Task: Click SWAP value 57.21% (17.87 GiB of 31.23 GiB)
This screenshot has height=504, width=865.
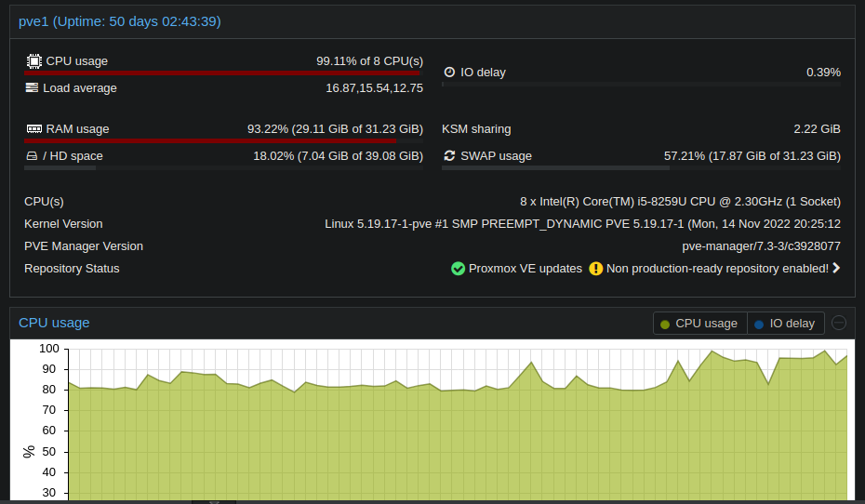Action: coord(752,156)
